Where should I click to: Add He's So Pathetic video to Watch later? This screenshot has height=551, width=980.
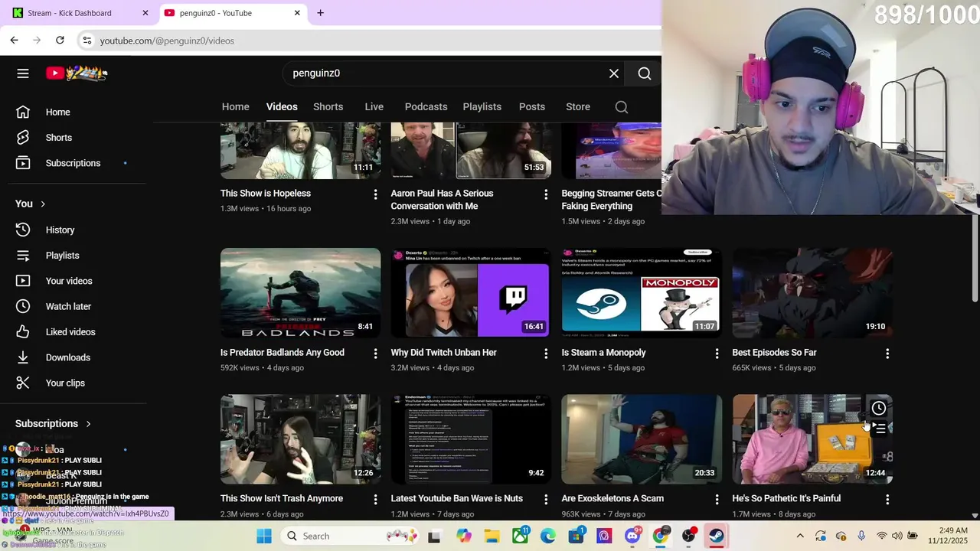point(879,408)
